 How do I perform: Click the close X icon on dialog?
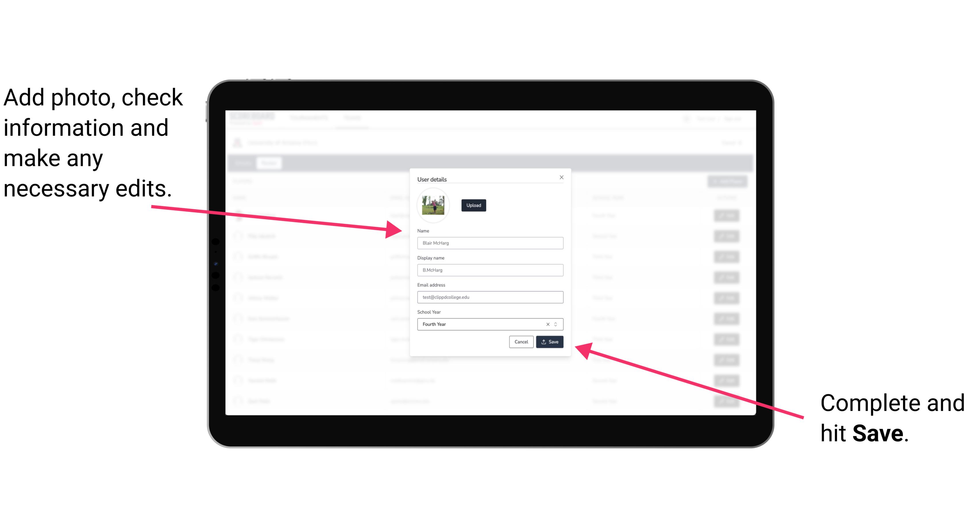point(562,177)
